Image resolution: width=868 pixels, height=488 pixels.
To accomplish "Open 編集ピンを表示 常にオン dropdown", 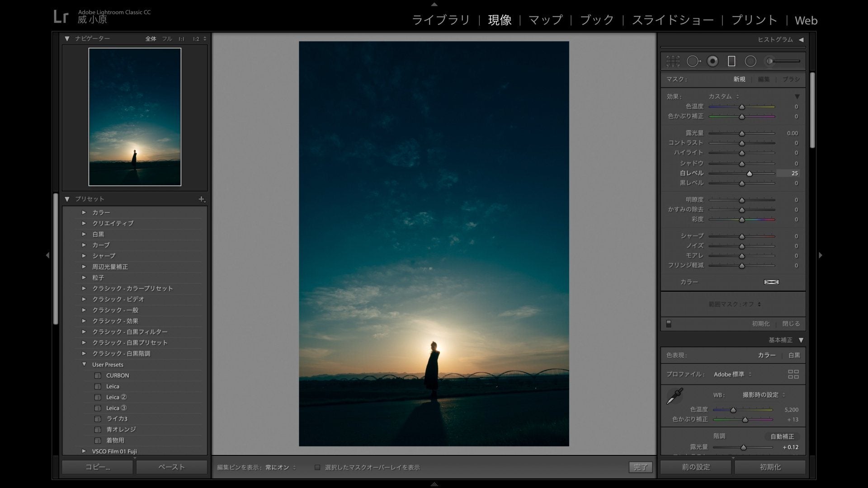I will (x=280, y=468).
